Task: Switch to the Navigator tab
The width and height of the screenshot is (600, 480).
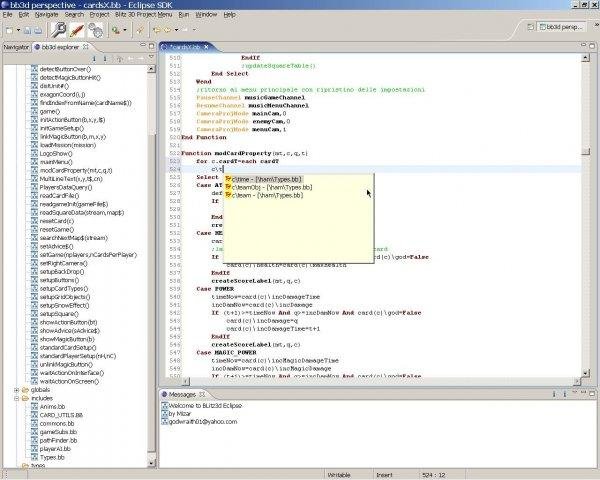Action: 16,47
